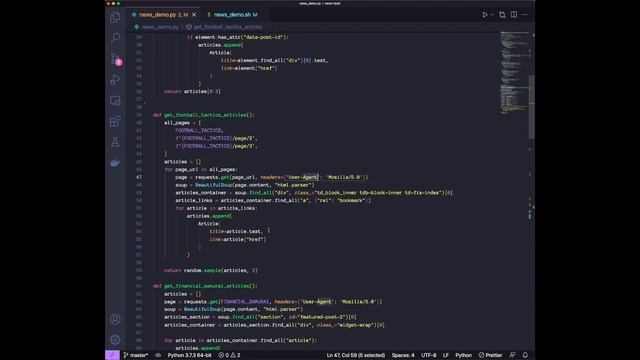Screen dimensions: 640x360
Task: Switch git branch master in status bar
Action: 136,355
